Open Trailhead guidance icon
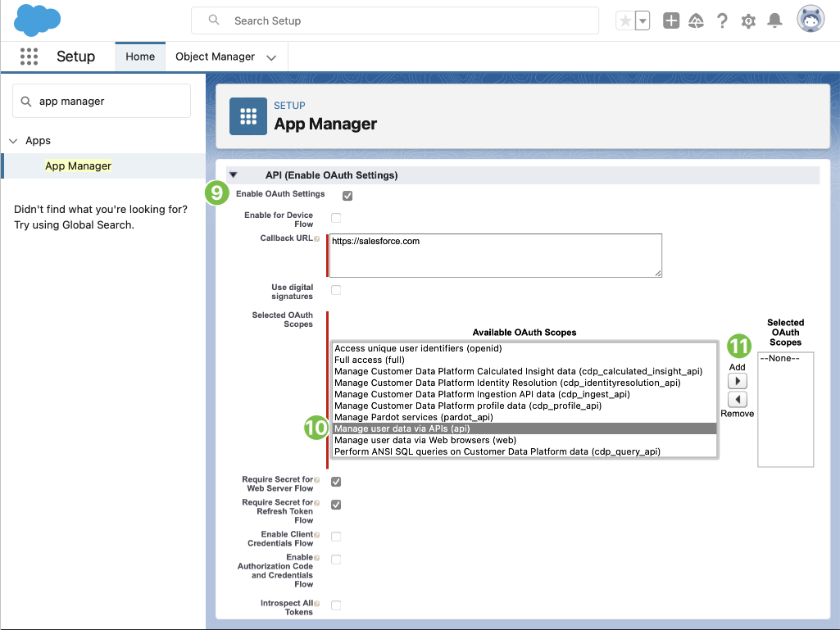This screenshot has height=630, width=840. (x=697, y=21)
